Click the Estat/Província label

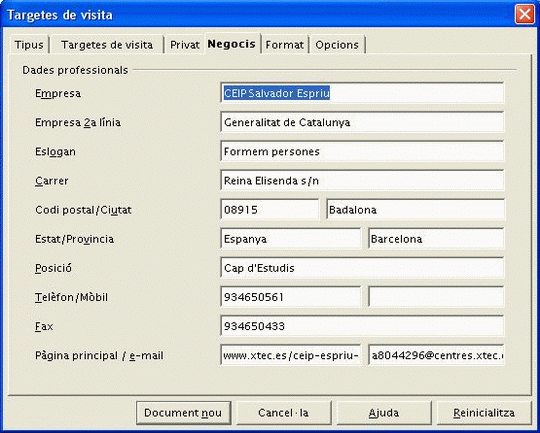point(74,239)
